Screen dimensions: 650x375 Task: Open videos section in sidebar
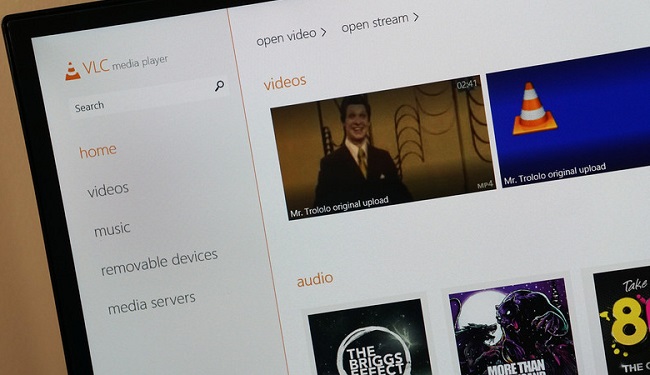[108, 190]
